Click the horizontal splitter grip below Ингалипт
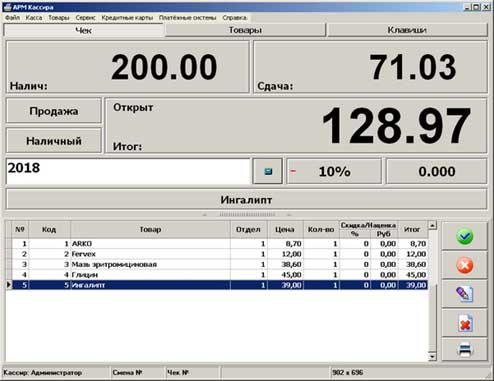This screenshot has width=494, height=381. coord(247,214)
